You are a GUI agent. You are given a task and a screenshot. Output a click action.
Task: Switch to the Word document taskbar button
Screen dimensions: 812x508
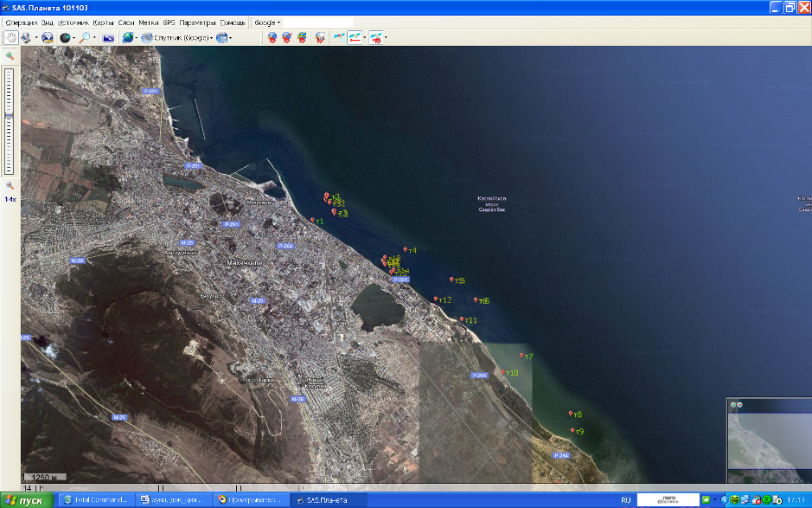click(175, 500)
